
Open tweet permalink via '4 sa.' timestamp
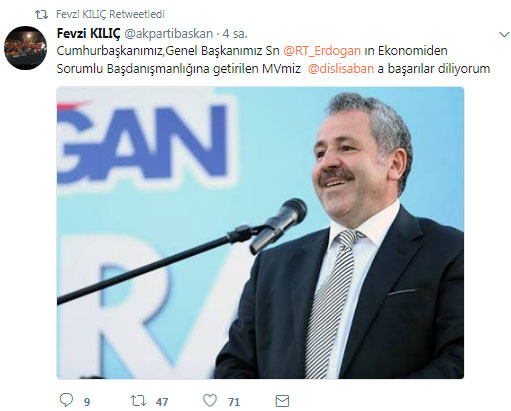click(x=235, y=34)
